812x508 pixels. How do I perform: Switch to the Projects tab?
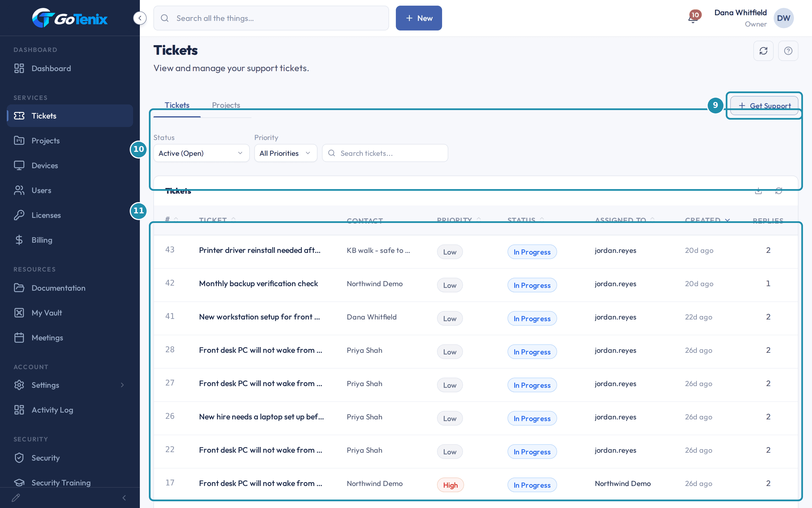(226, 105)
